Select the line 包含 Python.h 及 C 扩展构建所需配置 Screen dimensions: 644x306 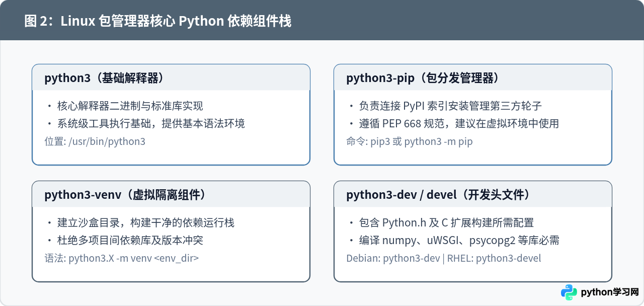click(x=446, y=223)
